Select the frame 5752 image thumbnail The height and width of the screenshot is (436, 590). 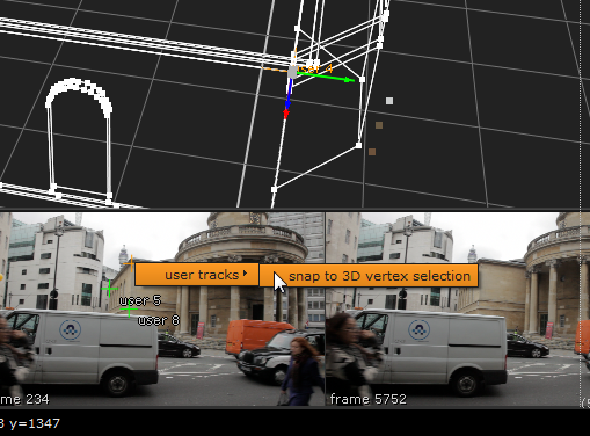(458, 309)
